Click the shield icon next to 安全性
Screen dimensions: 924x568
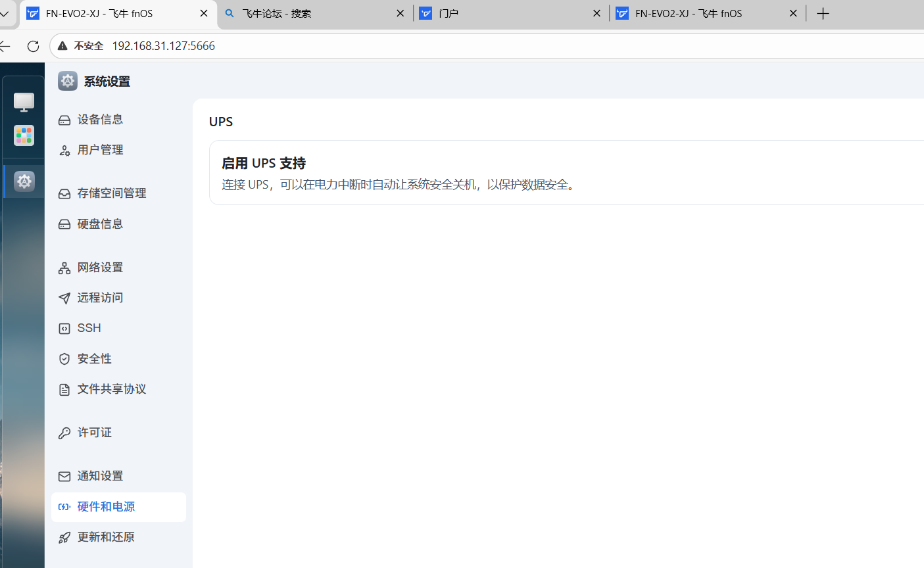pos(64,358)
